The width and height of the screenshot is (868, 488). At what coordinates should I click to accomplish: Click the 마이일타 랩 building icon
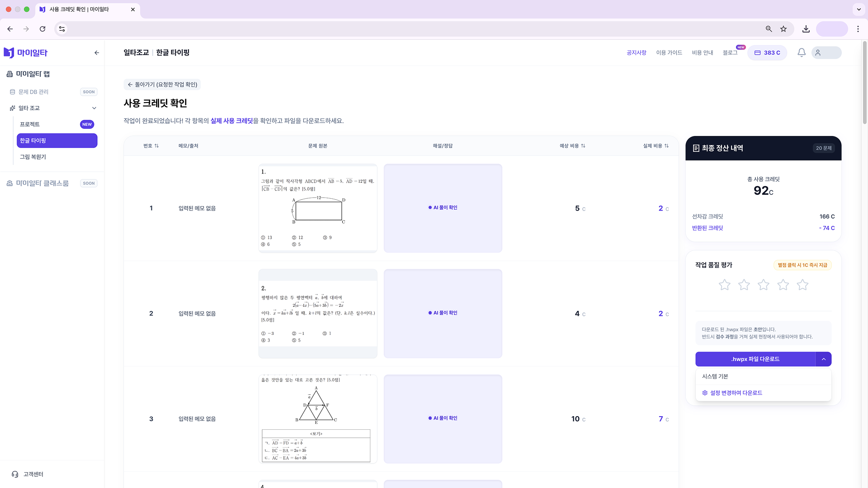9,73
